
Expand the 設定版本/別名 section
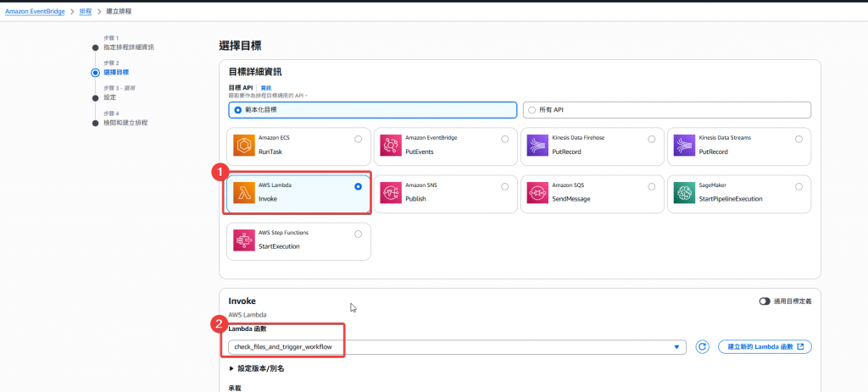(257, 368)
